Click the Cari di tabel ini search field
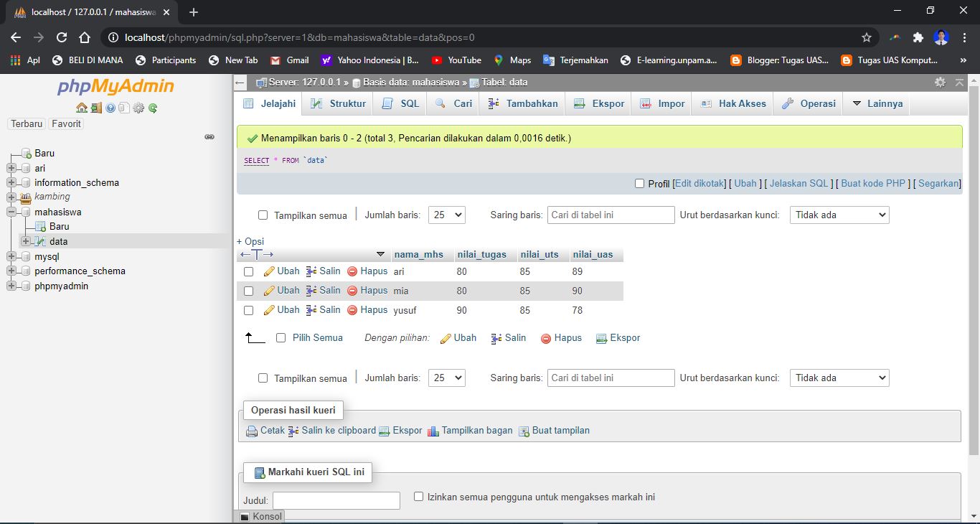980x524 pixels. tap(611, 215)
